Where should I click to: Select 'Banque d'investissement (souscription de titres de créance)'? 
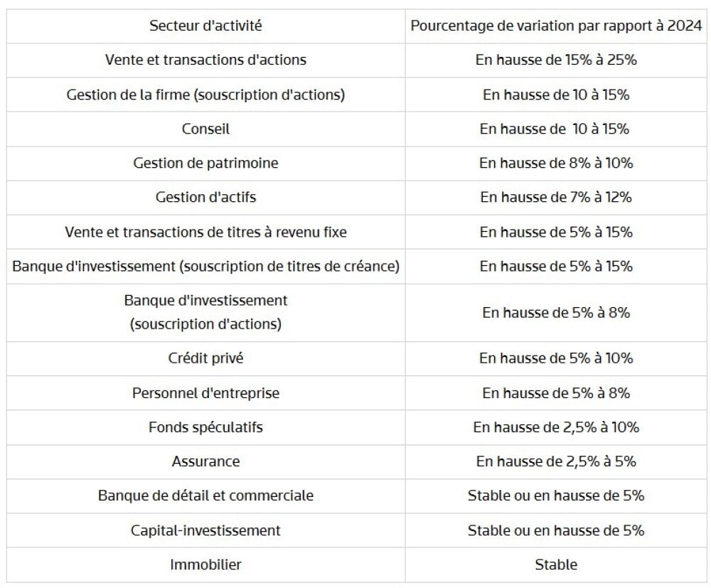click(x=205, y=266)
